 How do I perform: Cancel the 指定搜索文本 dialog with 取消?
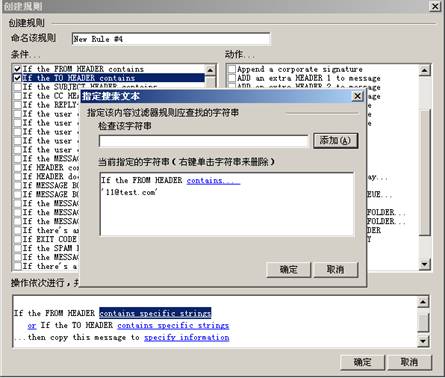point(336,269)
